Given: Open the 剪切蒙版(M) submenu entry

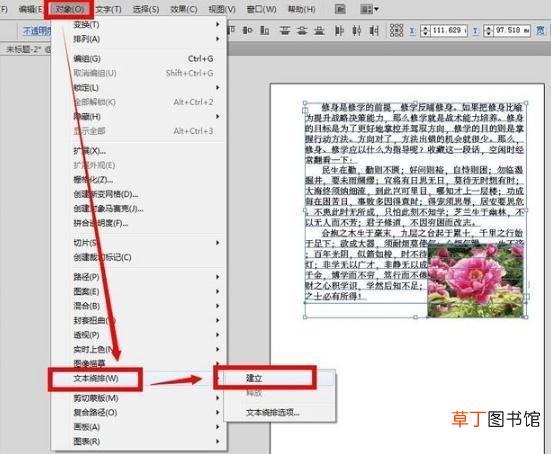Looking at the screenshot, I should [x=139, y=398].
